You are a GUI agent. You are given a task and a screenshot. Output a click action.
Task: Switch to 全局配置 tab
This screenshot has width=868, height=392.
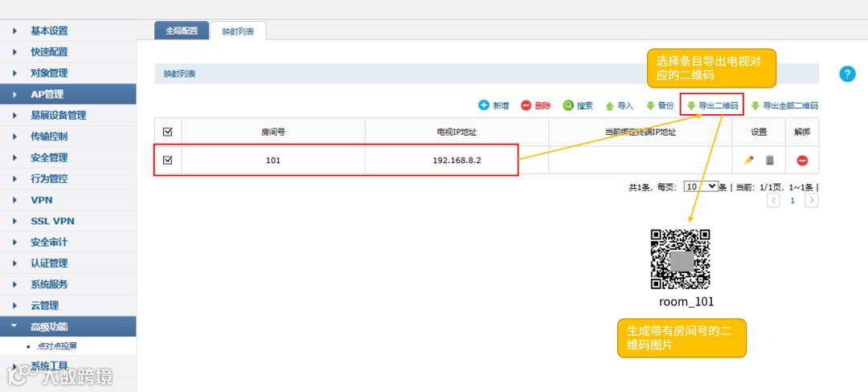182,31
